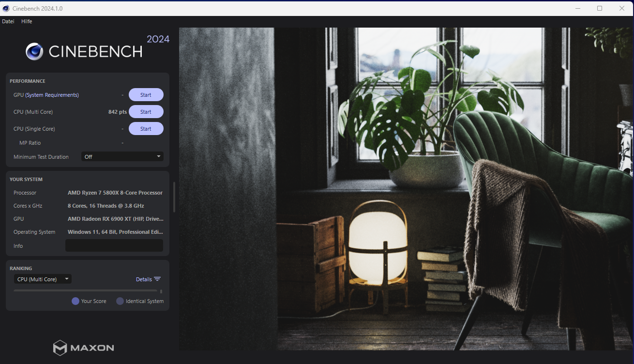Minimize the Cinebench window
634x364 pixels.
tap(577, 8)
